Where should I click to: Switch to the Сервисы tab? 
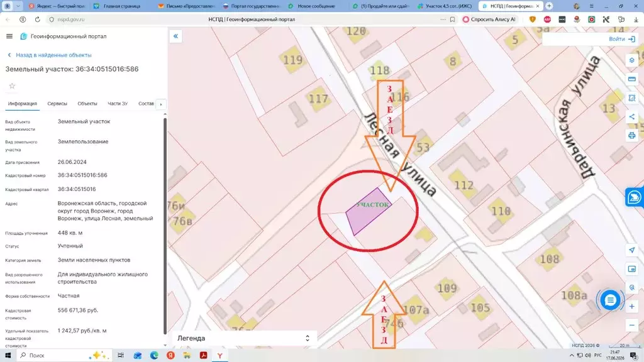coord(57,104)
